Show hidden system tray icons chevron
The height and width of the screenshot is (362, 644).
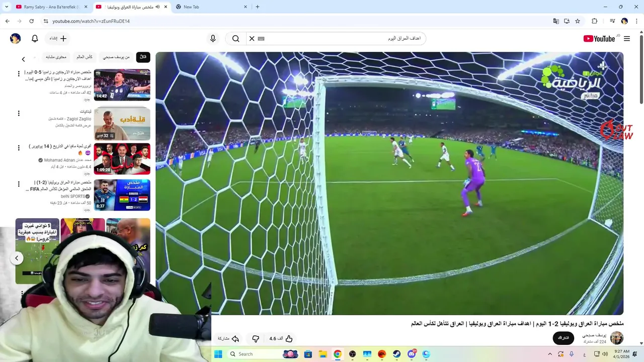pos(549,354)
